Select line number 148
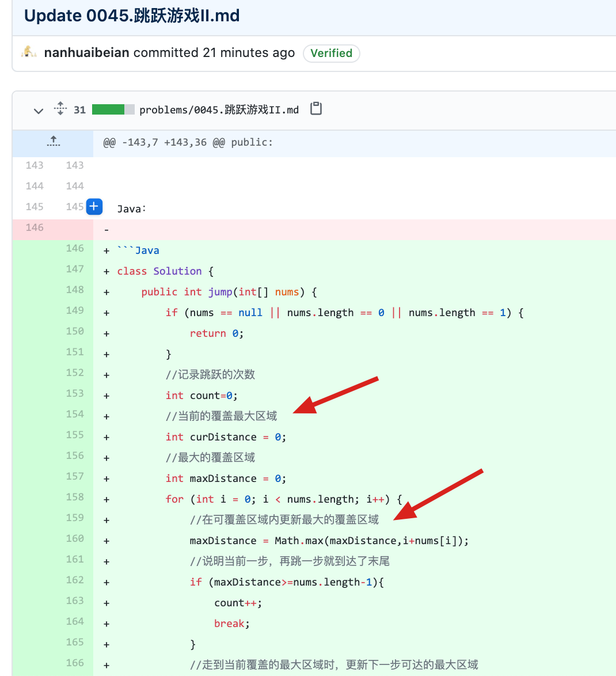The width and height of the screenshot is (616, 676). [x=75, y=289]
